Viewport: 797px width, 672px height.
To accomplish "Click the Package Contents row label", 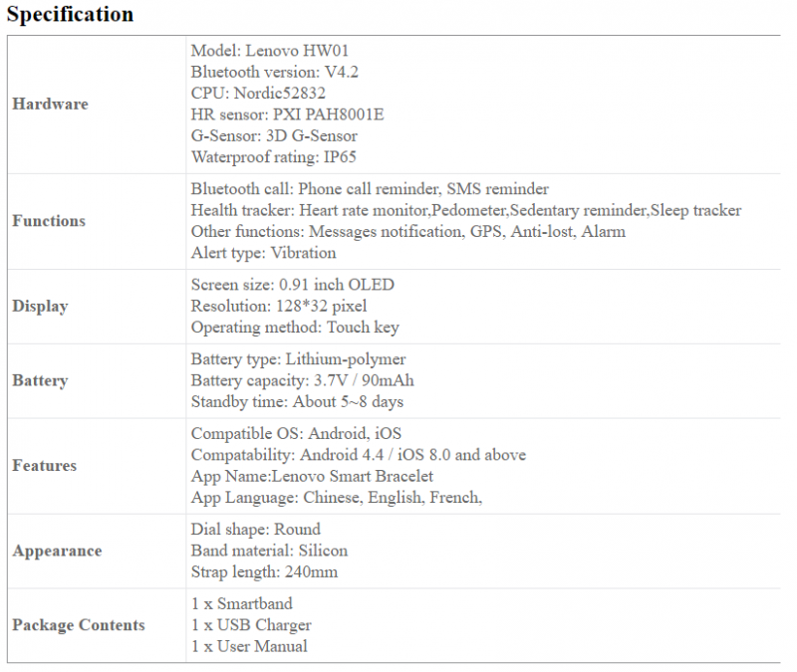I will pyautogui.click(x=79, y=625).
